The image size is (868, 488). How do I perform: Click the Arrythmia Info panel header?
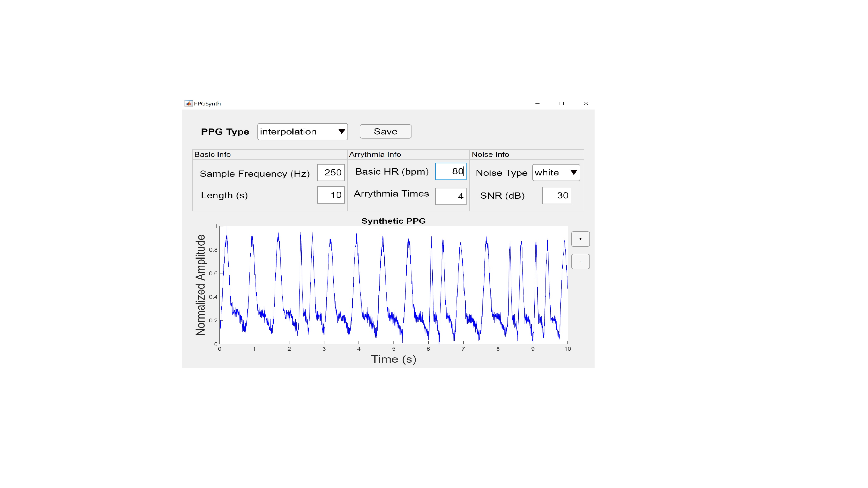375,154
